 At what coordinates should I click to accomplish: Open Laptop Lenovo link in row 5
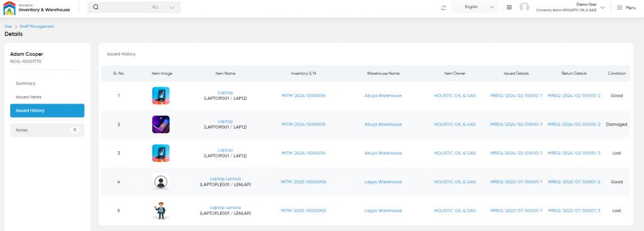(x=225, y=207)
